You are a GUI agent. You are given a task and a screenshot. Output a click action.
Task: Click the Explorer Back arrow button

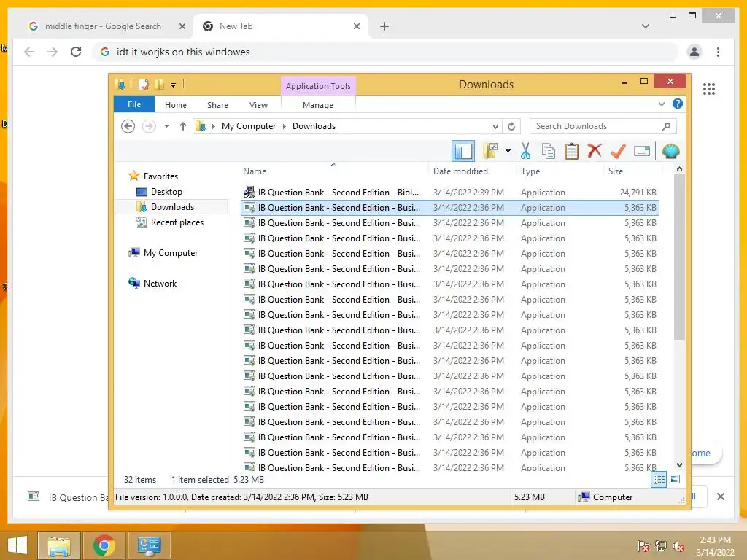pos(128,126)
